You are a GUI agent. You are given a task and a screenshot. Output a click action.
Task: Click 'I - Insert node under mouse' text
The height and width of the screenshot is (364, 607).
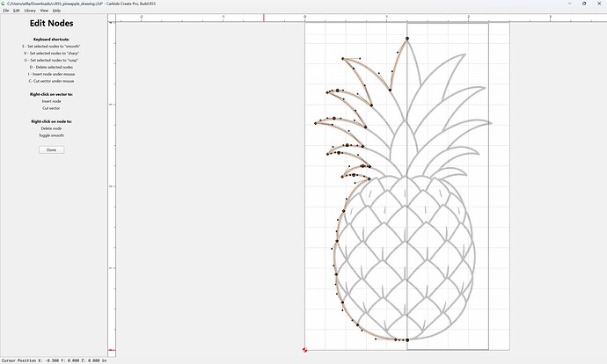[x=51, y=74]
